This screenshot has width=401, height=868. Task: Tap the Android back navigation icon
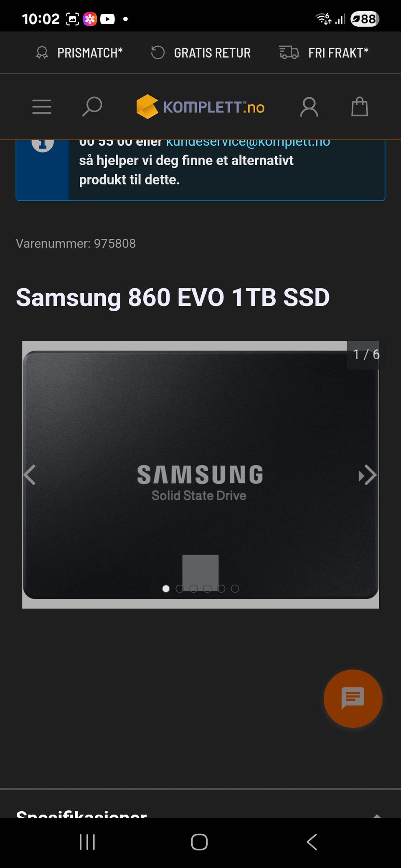click(312, 842)
